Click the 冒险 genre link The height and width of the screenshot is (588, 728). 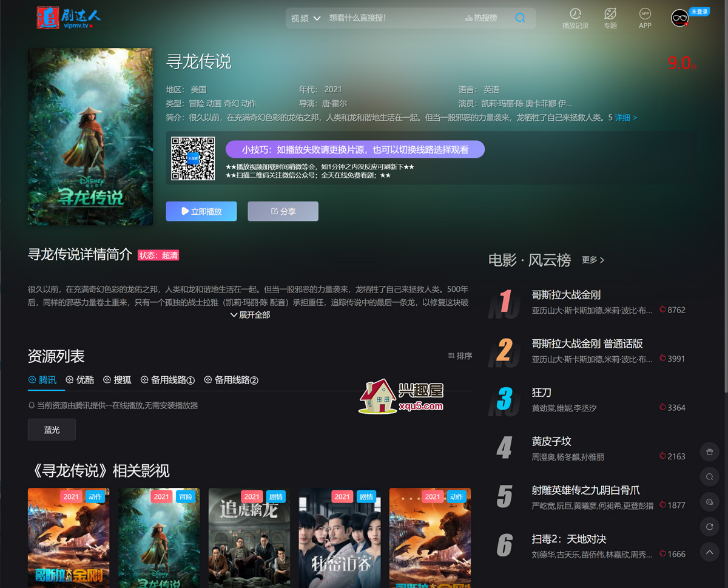pos(197,104)
